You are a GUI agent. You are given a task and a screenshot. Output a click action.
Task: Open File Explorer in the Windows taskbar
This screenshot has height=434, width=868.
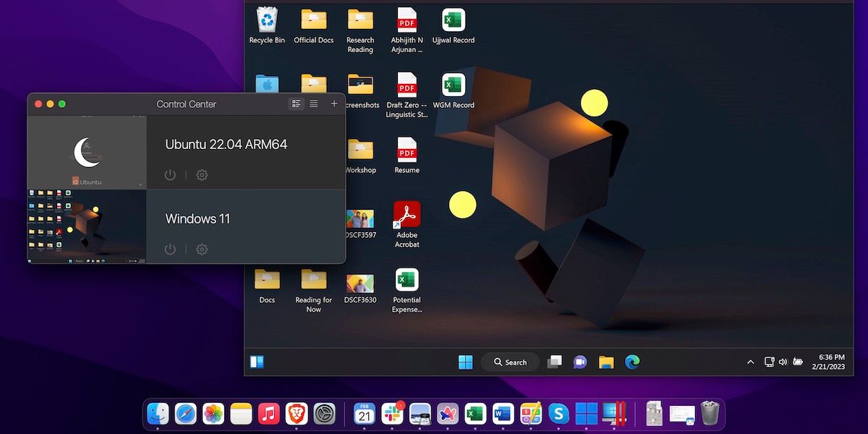pyautogui.click(x=606, y=362)
